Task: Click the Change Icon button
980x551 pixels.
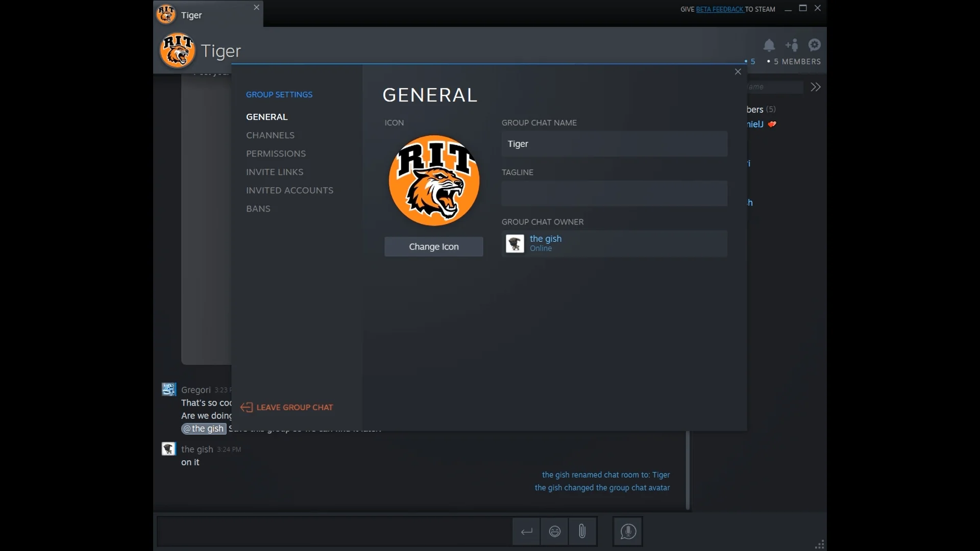Action: pyautogui.click(x=434, y=246)
